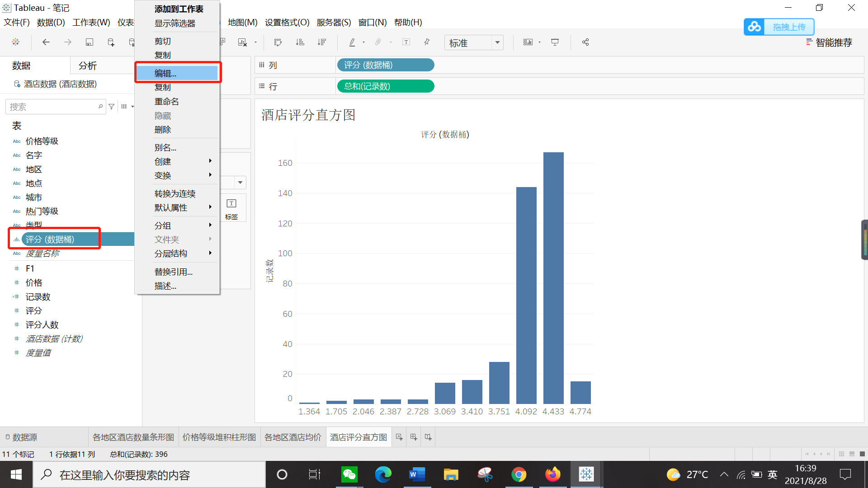The width and height of the screenshot is (868, 488).
Task: Create a new dashboard
Action: pos(413,437)
